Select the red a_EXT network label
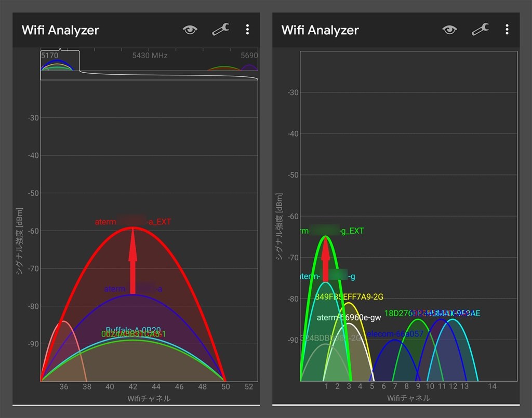 pyautogui.click(x=133, y=222)
